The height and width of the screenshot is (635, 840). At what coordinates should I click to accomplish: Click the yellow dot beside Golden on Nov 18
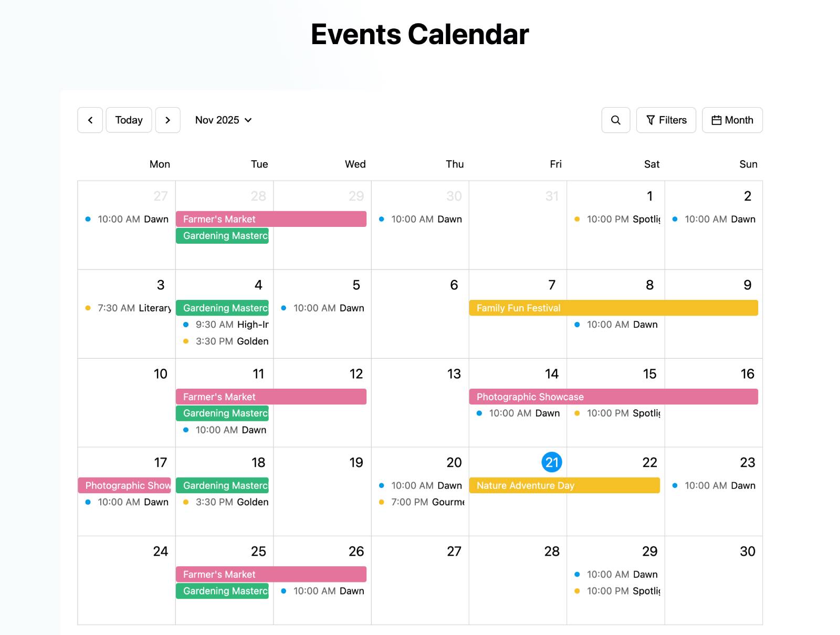(x=186, y=502)
